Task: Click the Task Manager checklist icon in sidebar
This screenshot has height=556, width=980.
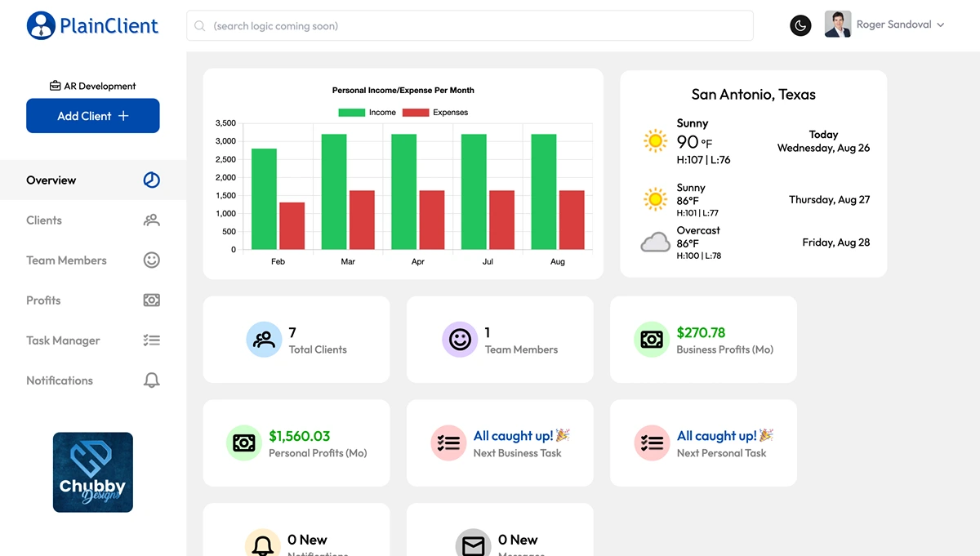Action: coord(151,340)
